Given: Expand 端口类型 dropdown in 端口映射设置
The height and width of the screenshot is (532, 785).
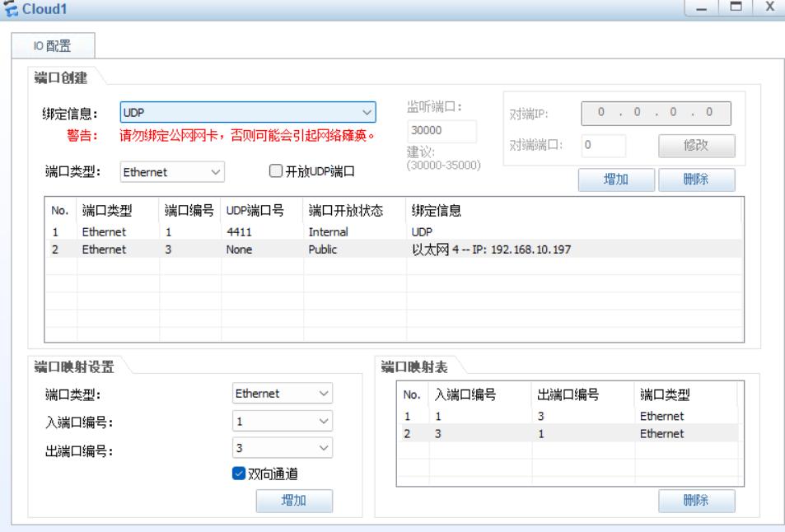Looking at the screenshot, I should (x=283, y=394).
